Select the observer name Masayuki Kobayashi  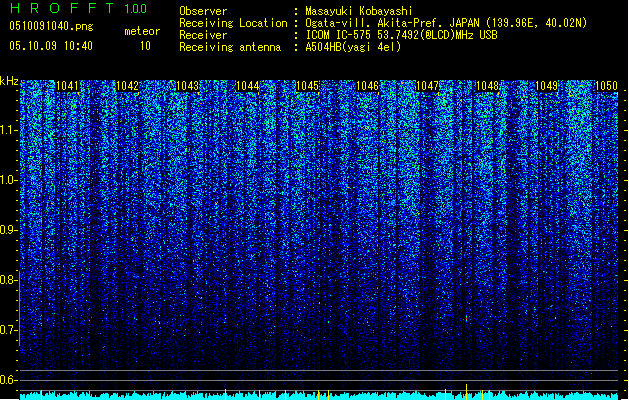click(x=359, y=11)
